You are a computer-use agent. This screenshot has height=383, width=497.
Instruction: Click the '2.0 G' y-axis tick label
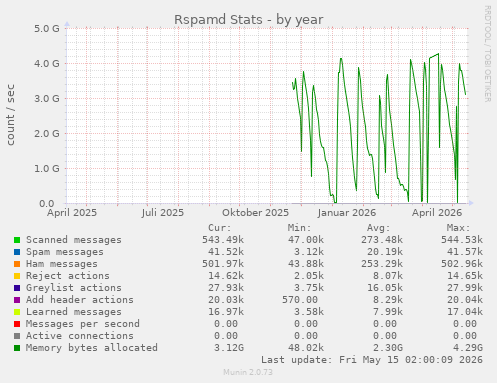(47, 133)
